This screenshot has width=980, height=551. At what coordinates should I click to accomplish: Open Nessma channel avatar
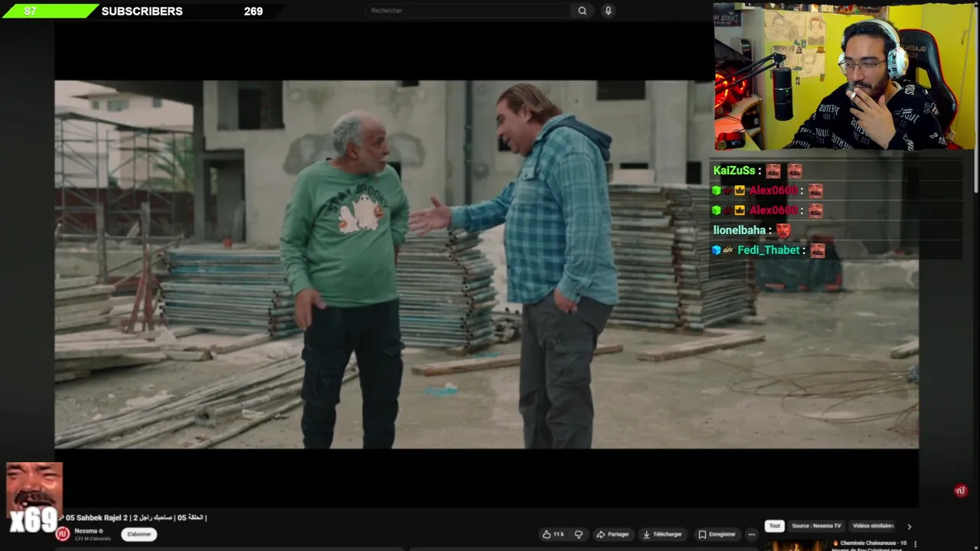pos(63,534)
